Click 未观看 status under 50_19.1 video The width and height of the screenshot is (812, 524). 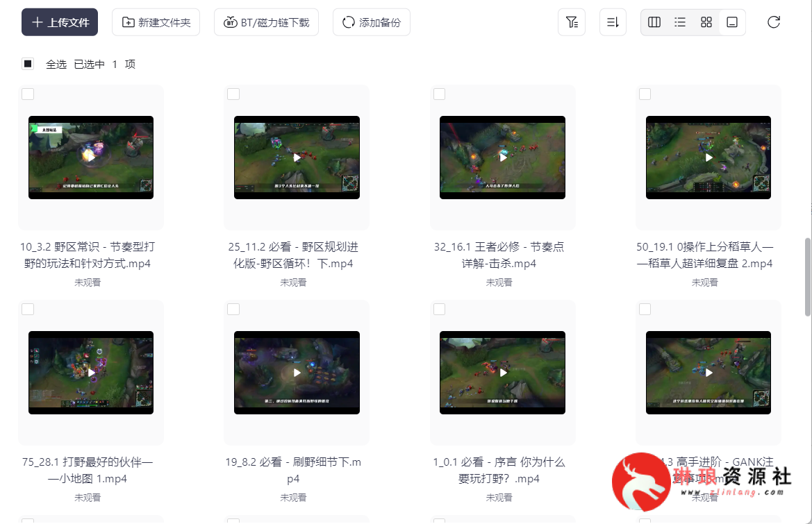pos(705,282)
